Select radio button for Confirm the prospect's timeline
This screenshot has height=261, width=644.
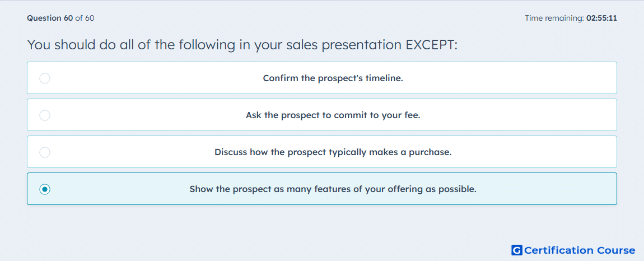[x=45, y=78]
